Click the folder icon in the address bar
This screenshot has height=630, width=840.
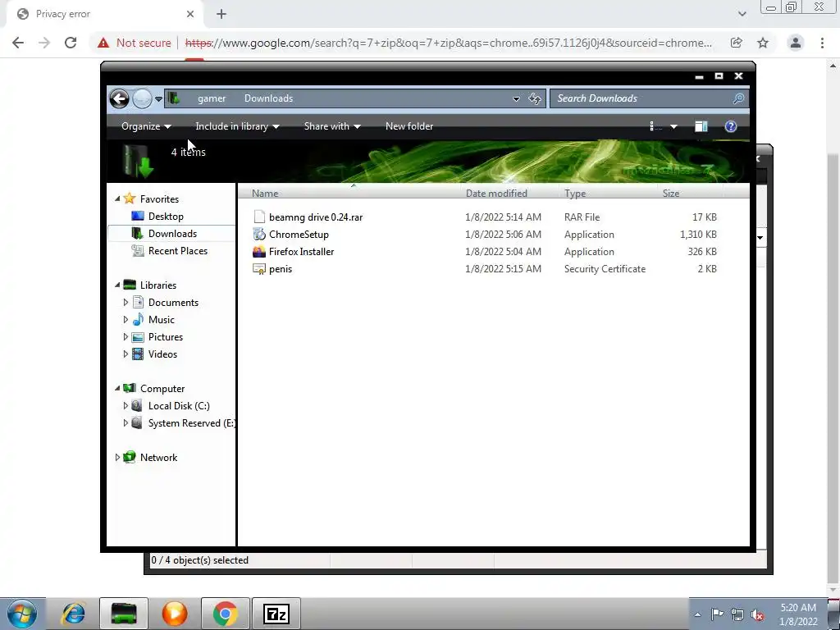[x=173, y=98]
